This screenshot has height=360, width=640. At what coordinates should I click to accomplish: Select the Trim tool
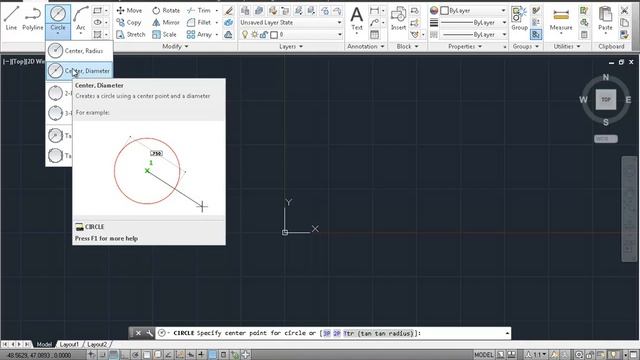pyautogui.click(x=199, y=11)
